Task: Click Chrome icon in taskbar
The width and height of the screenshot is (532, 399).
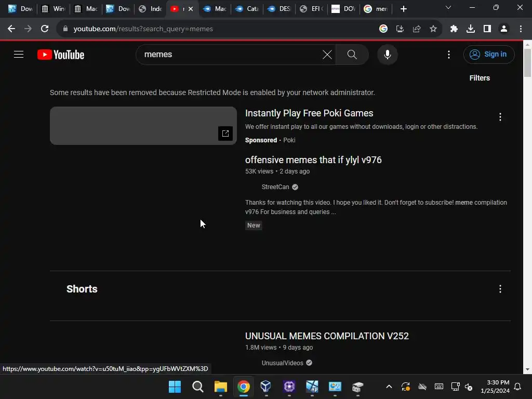Action: (x=243, y=387)
